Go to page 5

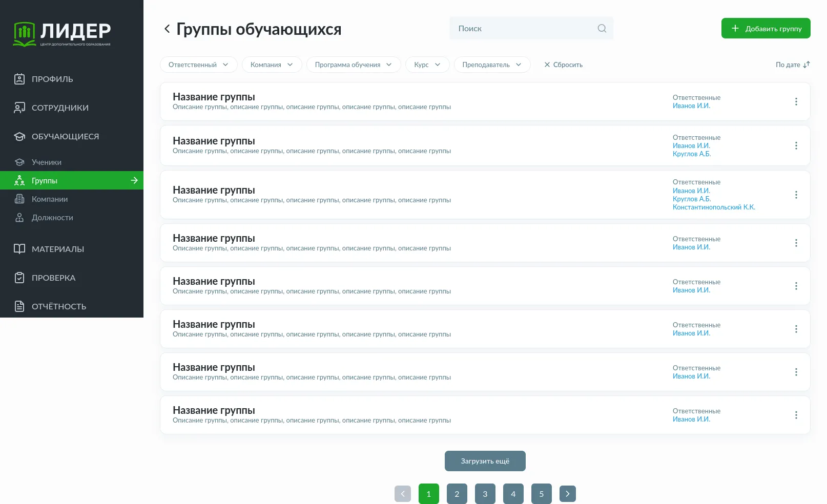coord(542,494)
